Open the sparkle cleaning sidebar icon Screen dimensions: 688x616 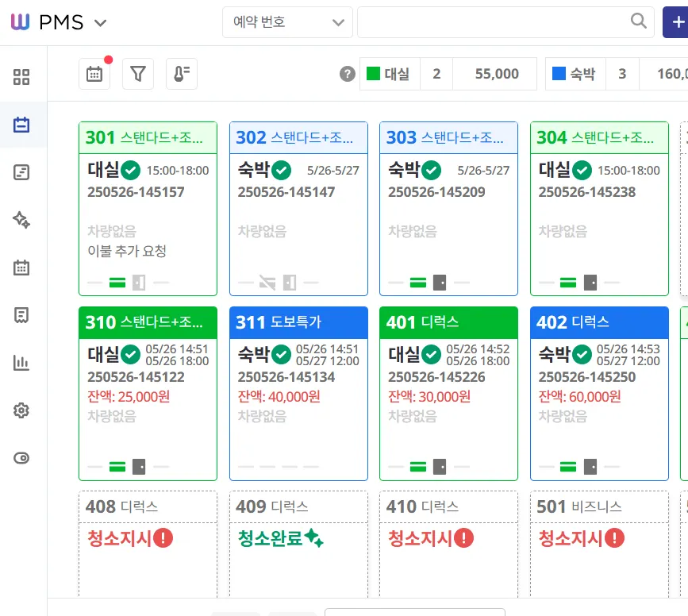21,220
